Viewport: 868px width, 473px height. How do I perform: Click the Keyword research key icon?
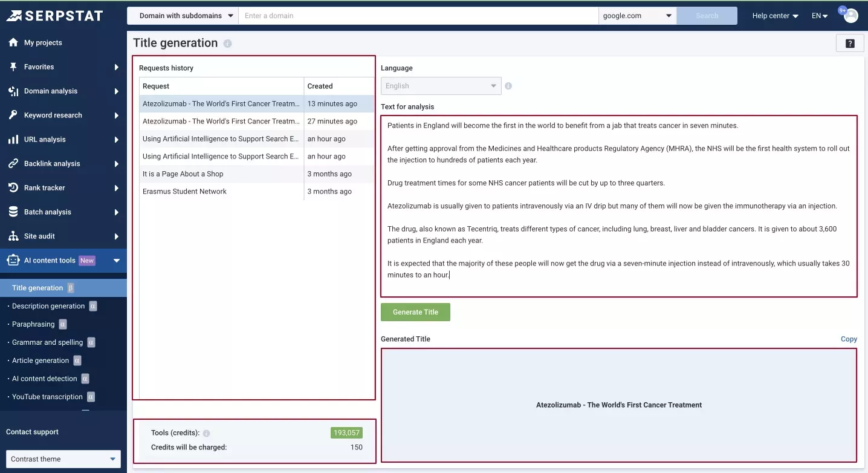(13, 115)
